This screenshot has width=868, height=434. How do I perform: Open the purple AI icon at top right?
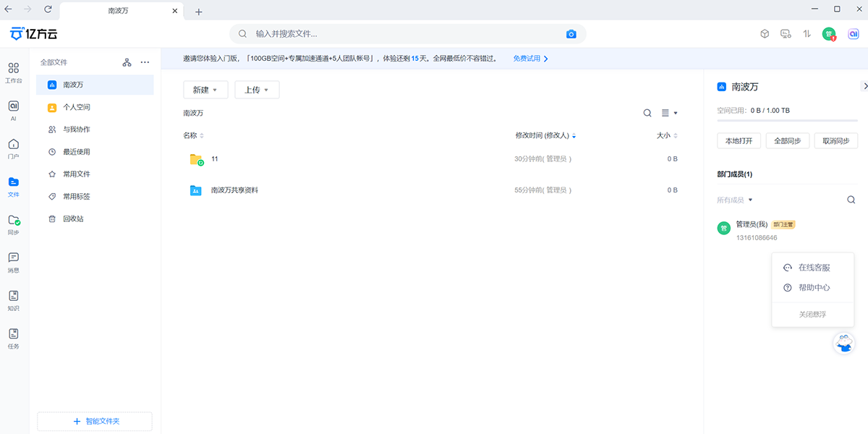(x=853, y=33)
